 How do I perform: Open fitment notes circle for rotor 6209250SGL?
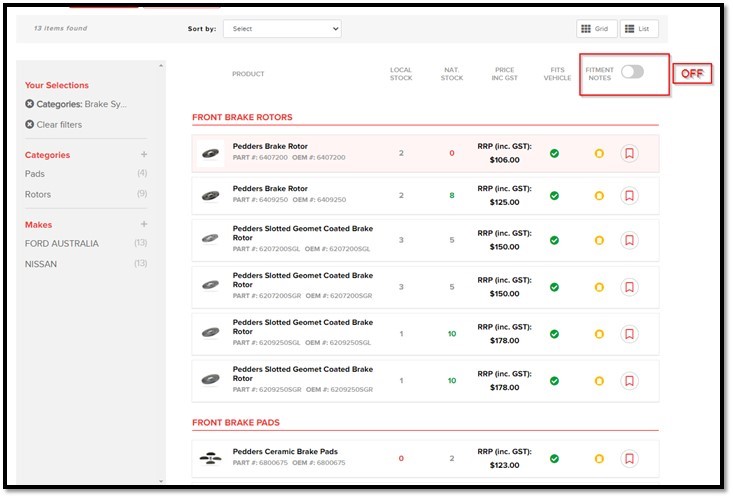click(x=599, y=334)
